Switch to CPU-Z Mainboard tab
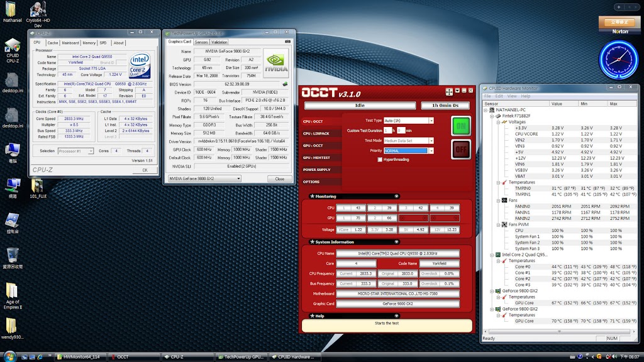This screenshot has height=362, width=644. point(70,43)
